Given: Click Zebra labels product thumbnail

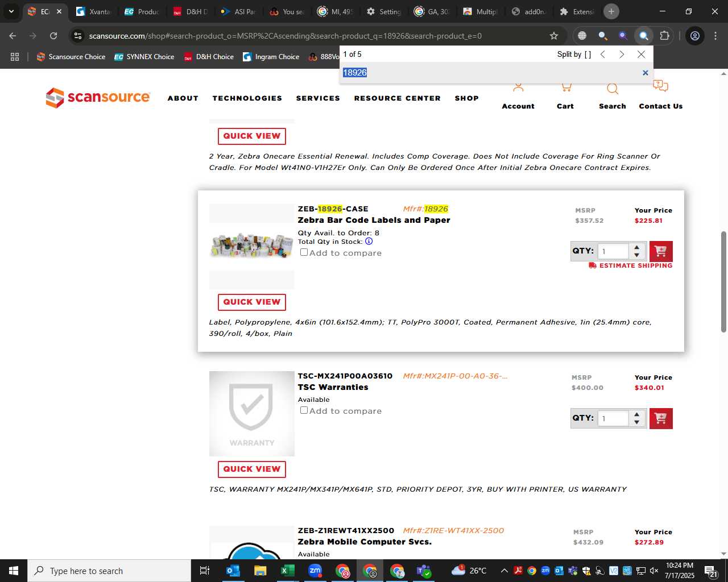Looking at the screenshot, I should pyautogui.click(x=252, y=246).
